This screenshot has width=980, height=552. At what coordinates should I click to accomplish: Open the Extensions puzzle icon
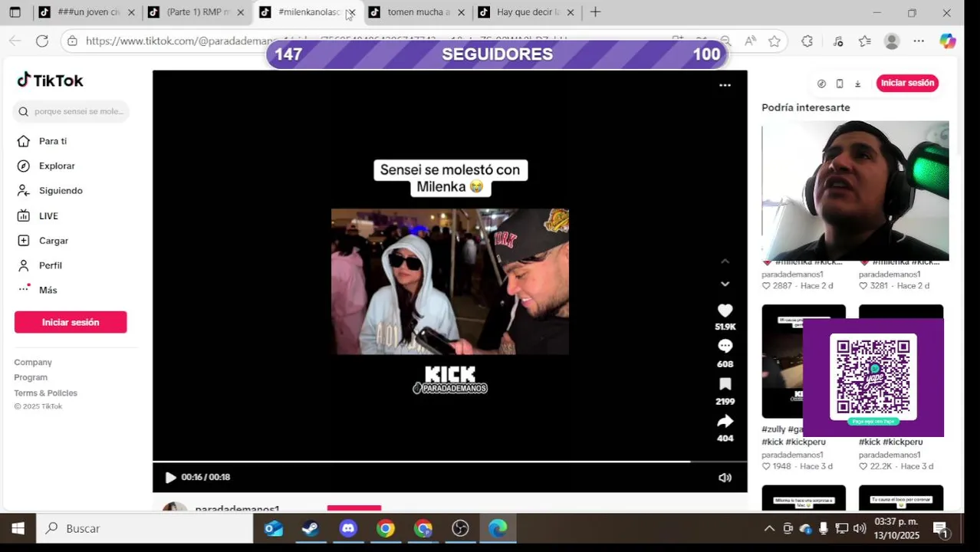pos(807,41)
